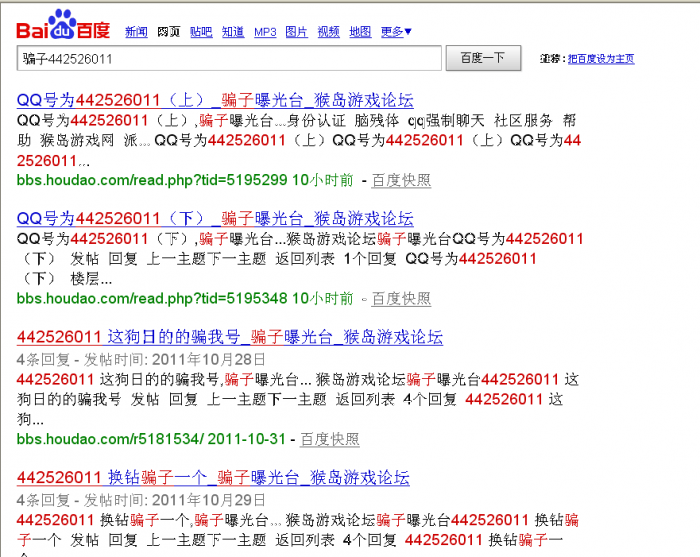The width and height of the screenshot is (700, 557).
Task: Open result 442526011 换钻骗子一个
Action: [x=213, y=478]
